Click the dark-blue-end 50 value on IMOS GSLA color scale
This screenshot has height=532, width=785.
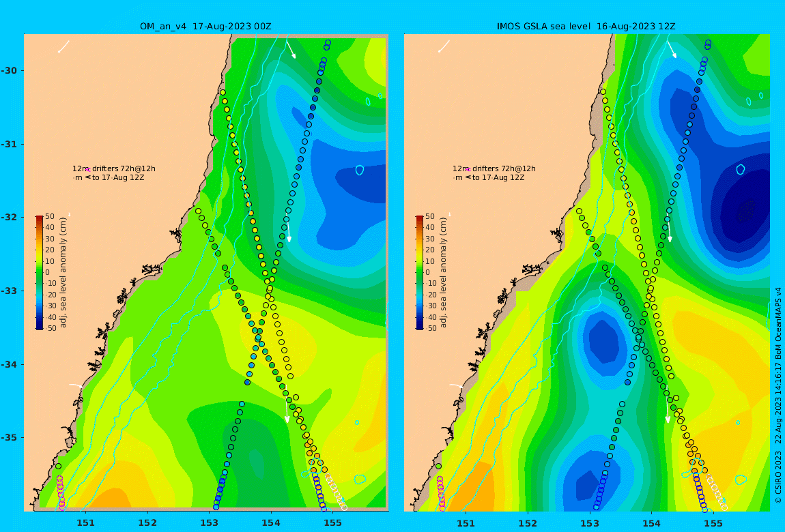pos(430,329)
